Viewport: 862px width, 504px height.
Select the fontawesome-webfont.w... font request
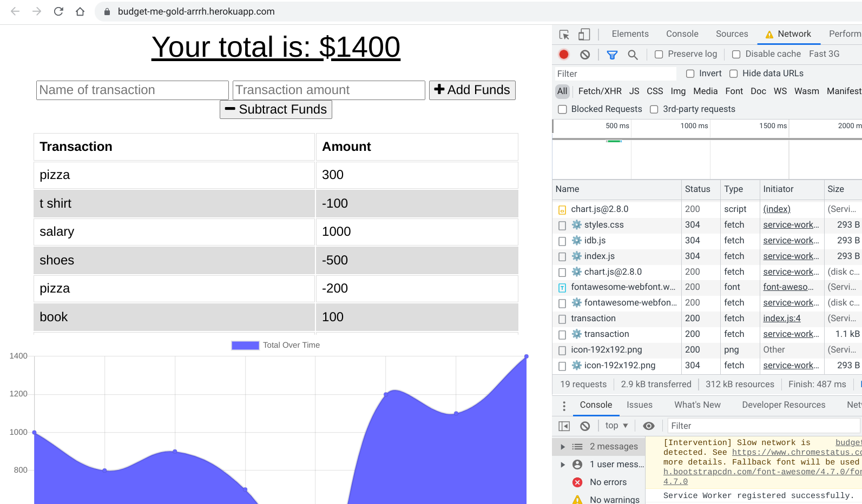[x=623, y=287]
